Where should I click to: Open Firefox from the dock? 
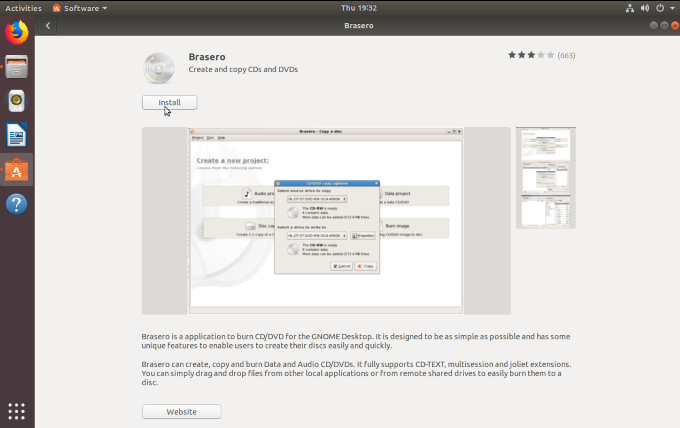tap(16, 33)
